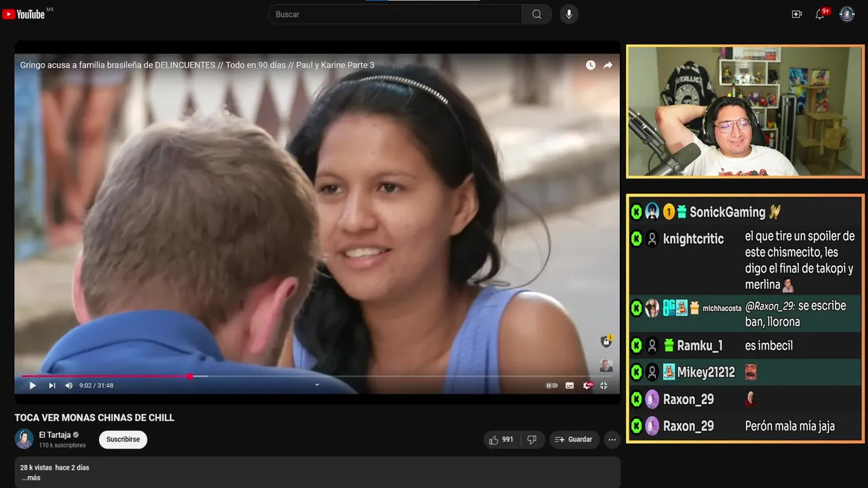Click the video title text overlay

click(x=197, y=65)
